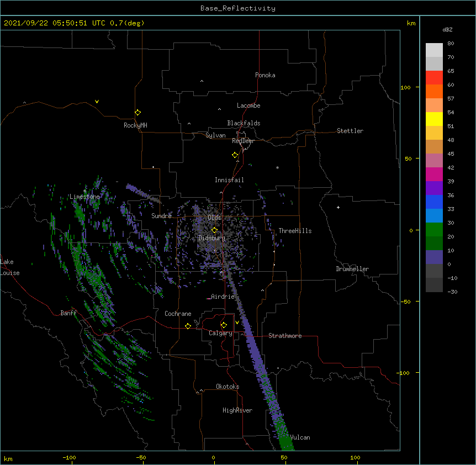
Task: Click the Sylvan town label
Action: pyautogui.click(x=215, y=135)
